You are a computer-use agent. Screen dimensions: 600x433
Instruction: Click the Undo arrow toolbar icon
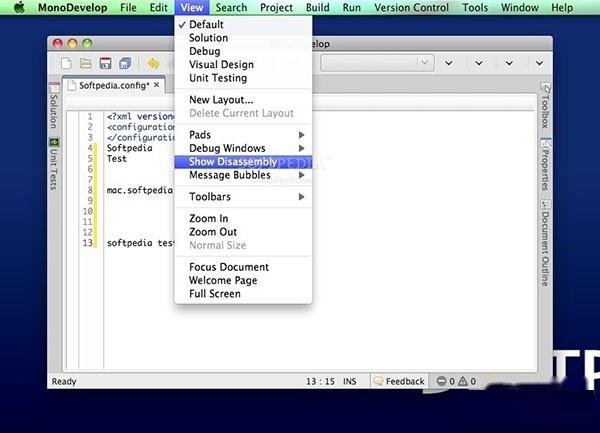pos(153,63)
